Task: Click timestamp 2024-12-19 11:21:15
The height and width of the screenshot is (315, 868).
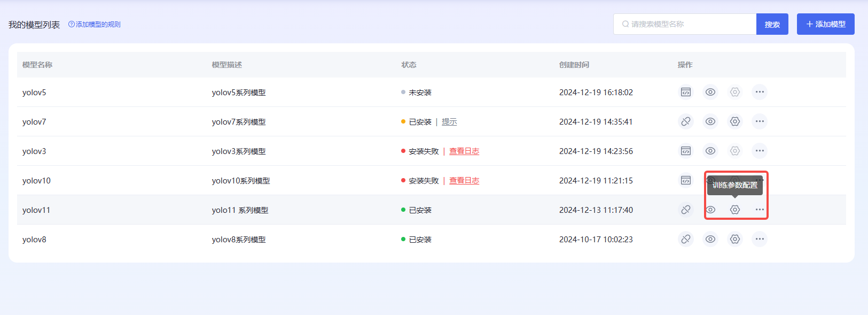Action: point(596,181)
